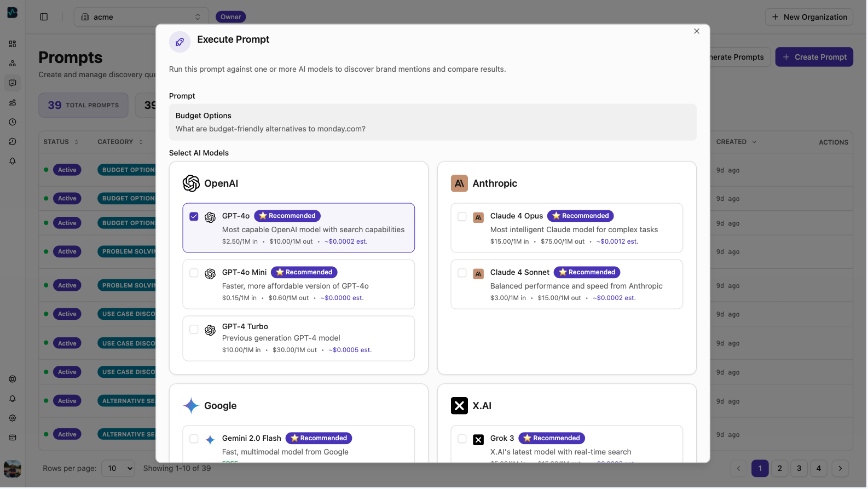Click the New Organization button
The width and height of the screenshot is (868, 489).
tap(809, 17)
